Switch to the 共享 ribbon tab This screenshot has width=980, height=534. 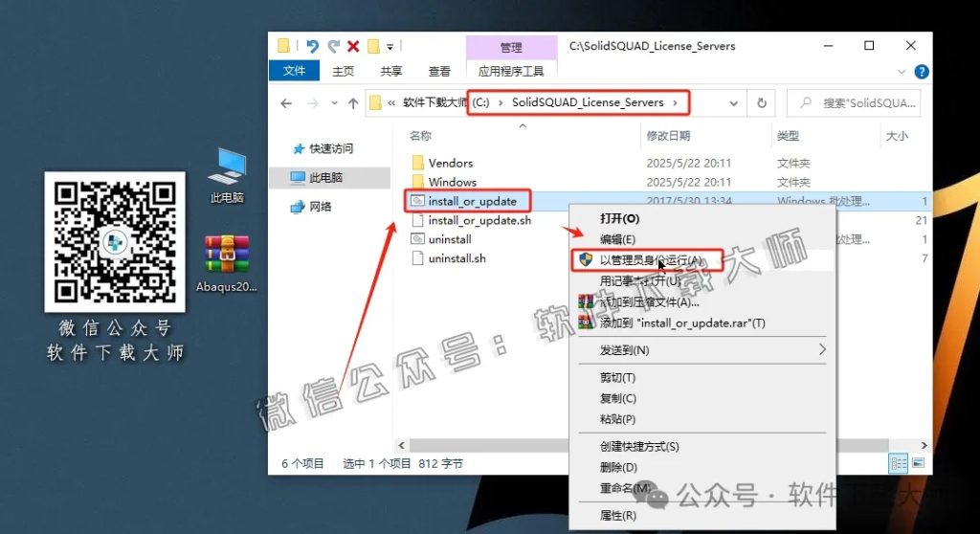coord(390,71)
